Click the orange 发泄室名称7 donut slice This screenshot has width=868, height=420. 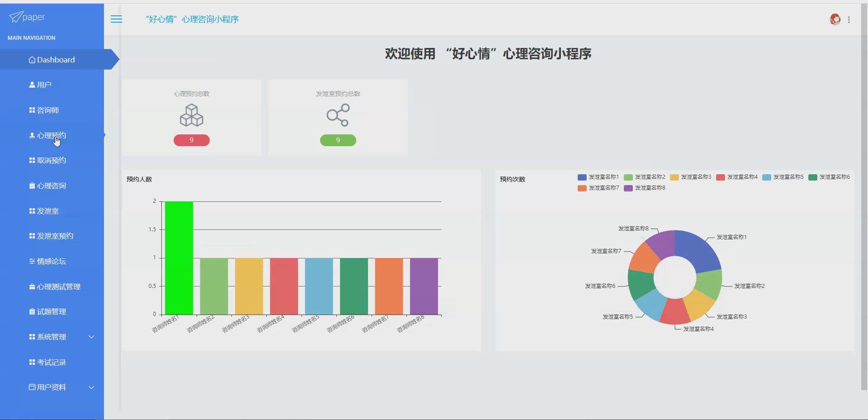click(646, 257)
